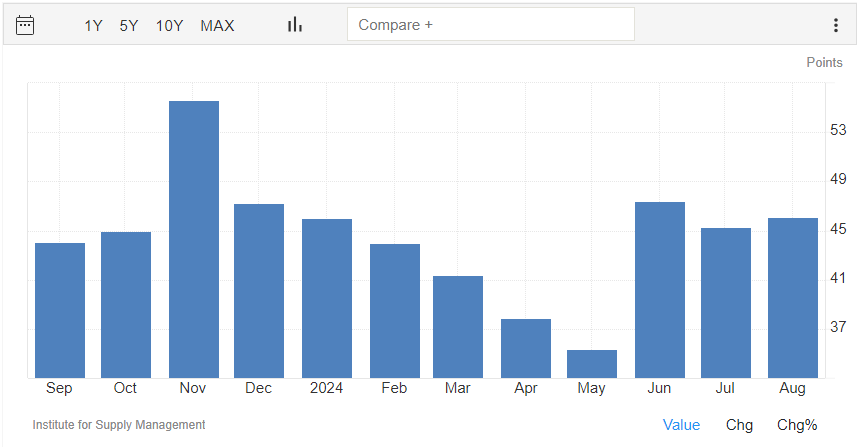
Task: Click the Aug bar in the chart
Action: point(793,298)
